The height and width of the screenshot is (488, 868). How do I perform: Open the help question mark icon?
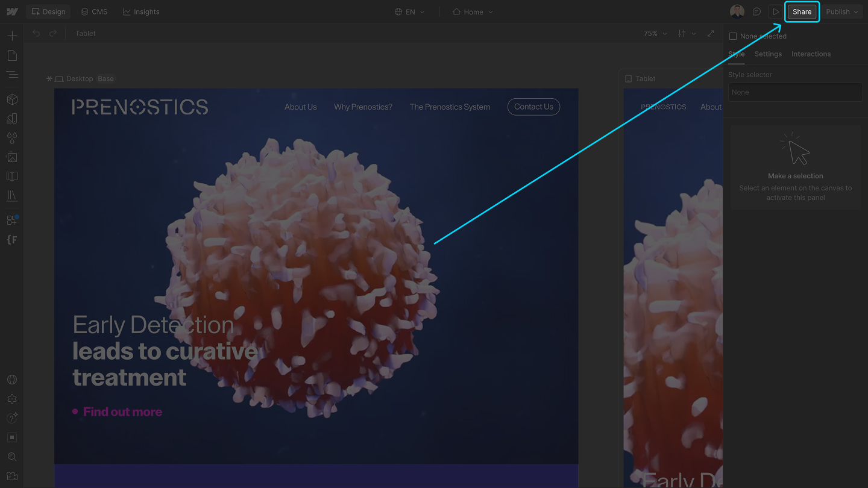coord(12,418)
